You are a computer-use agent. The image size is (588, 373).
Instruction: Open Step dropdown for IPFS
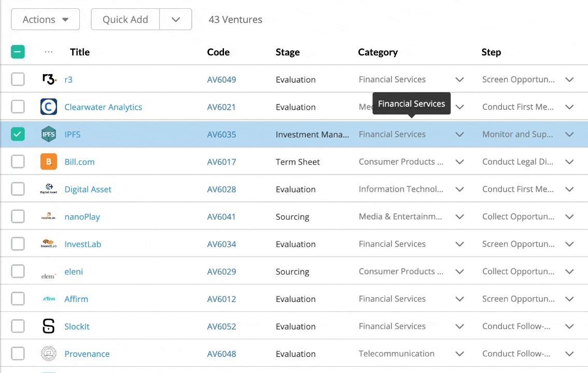(569, 134)
